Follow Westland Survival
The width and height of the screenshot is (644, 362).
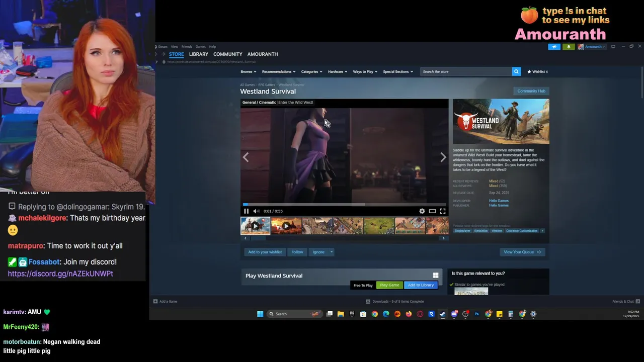click(297, 252)
